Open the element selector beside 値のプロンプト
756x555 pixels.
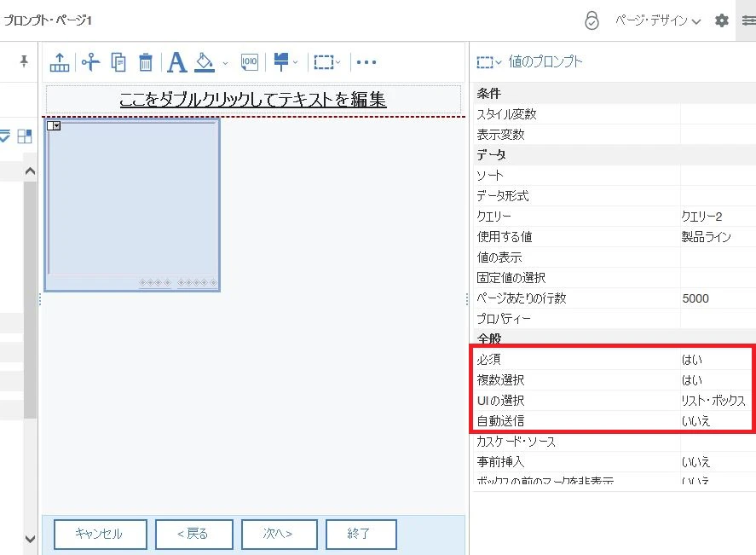(489, 62)
